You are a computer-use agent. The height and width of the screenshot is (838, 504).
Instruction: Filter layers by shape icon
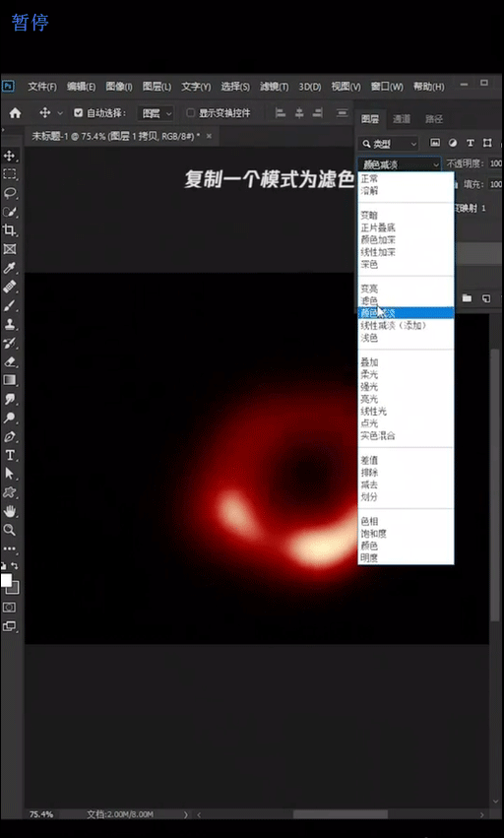coord(487,143)
